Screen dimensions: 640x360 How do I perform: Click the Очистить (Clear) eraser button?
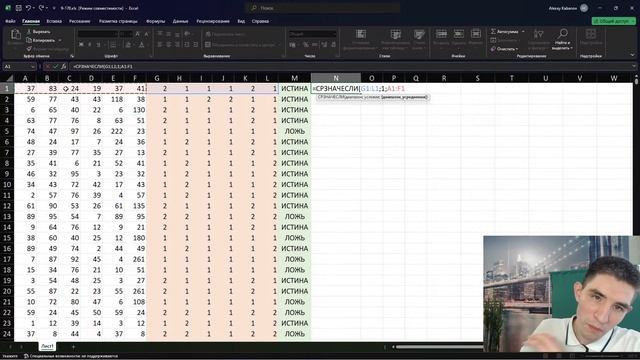pyautogui.click(x=503, y=49)
